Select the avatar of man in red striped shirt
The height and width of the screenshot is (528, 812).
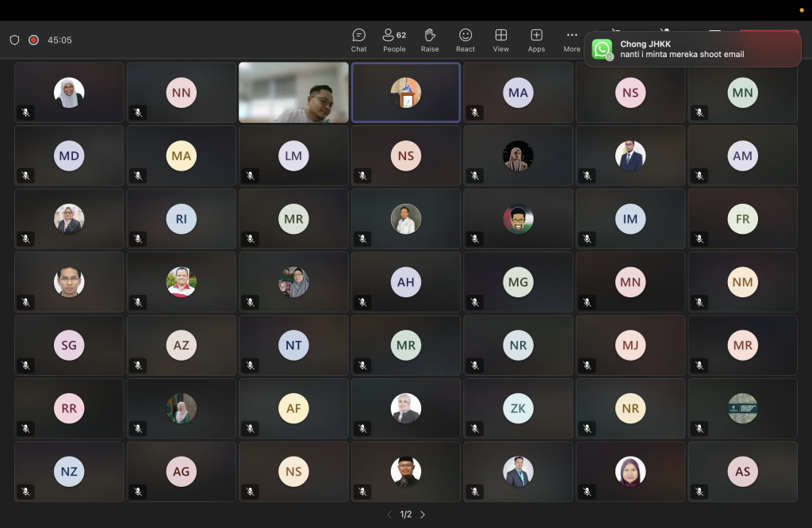point(182,282)
